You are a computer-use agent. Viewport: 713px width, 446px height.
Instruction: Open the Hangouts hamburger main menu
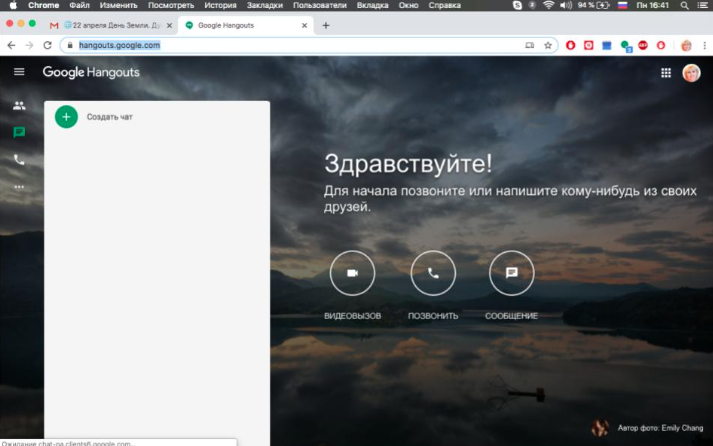(x=19, y=72)
